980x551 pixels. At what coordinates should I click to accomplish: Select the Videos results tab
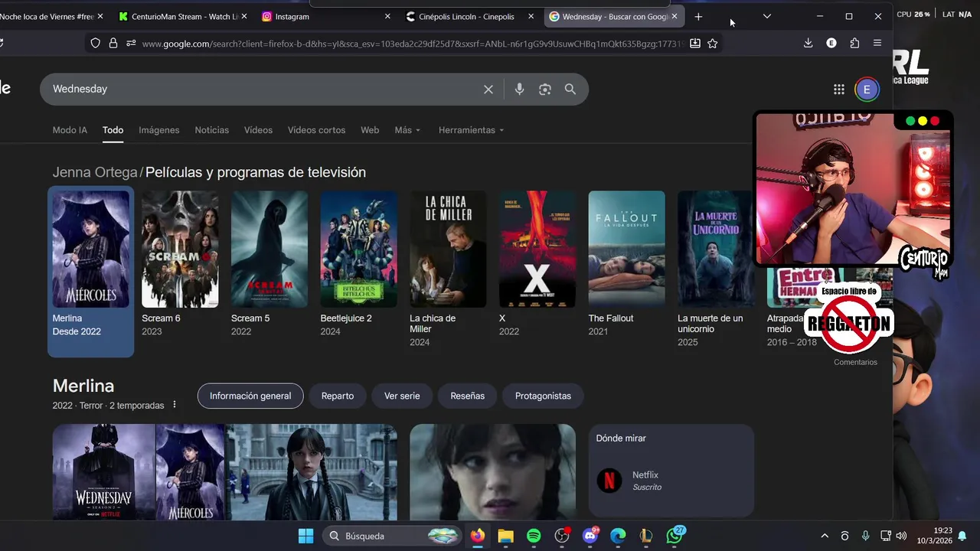click(x=258, y=130)
